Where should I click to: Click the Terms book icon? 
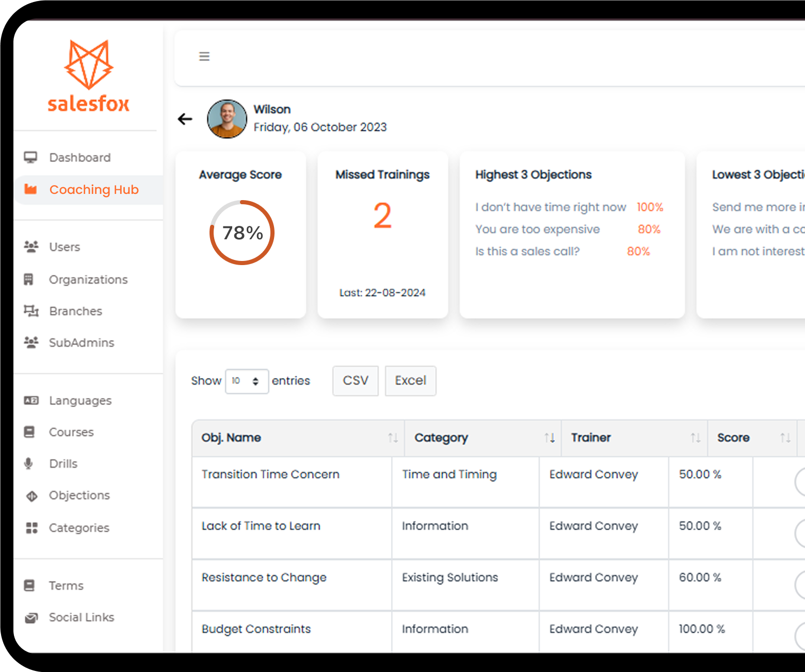point(29,585)
